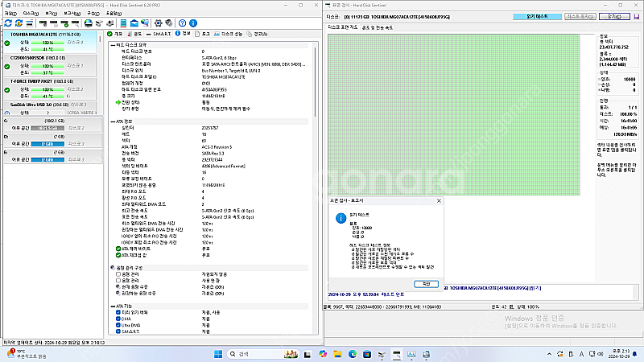
Task: Open the 보기 menu
Action: pos(51,14)
